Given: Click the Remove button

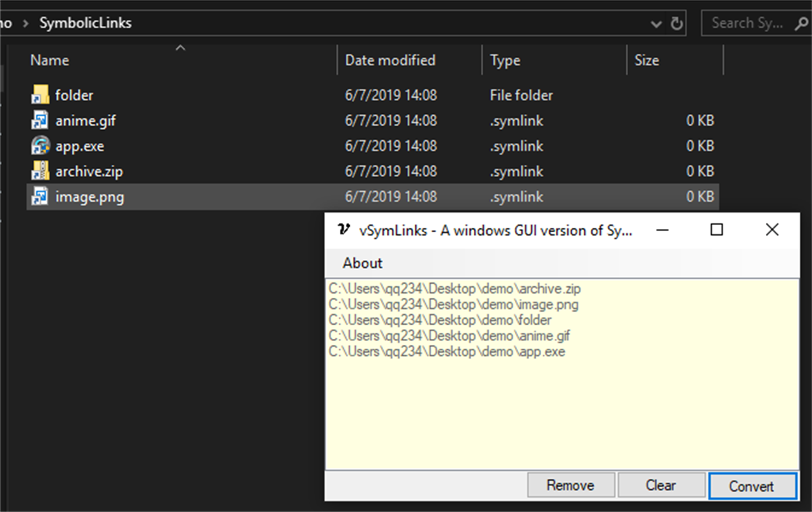Looking at the screenshot, I should 570,485.
